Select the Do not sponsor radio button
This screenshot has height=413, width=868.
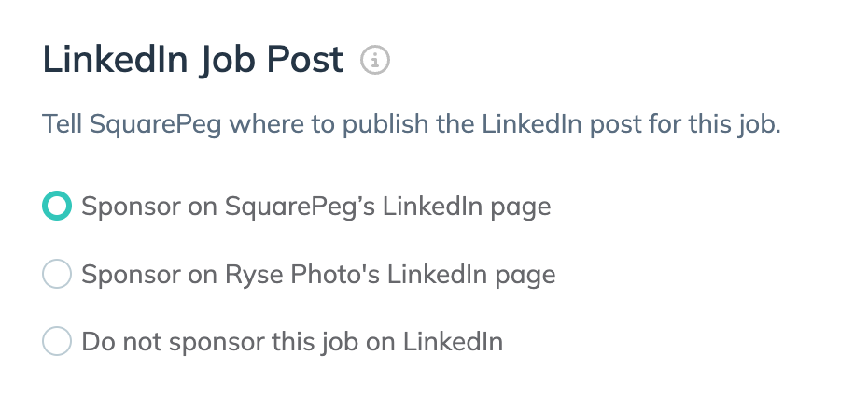(x=57, y=341)
